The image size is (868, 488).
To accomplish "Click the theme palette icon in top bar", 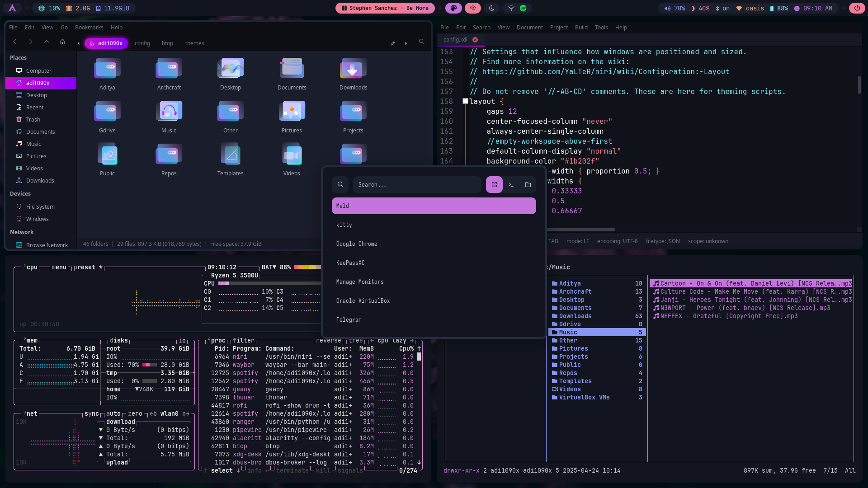I will click(x=453, y=8).
